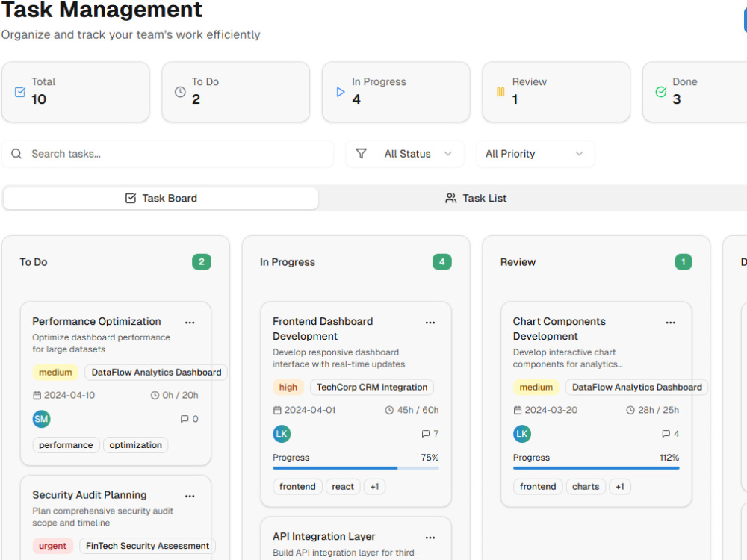The image size is (747, 560).
Task: Click calendar icon next to 2024-04-10
Action: point(37,395)
